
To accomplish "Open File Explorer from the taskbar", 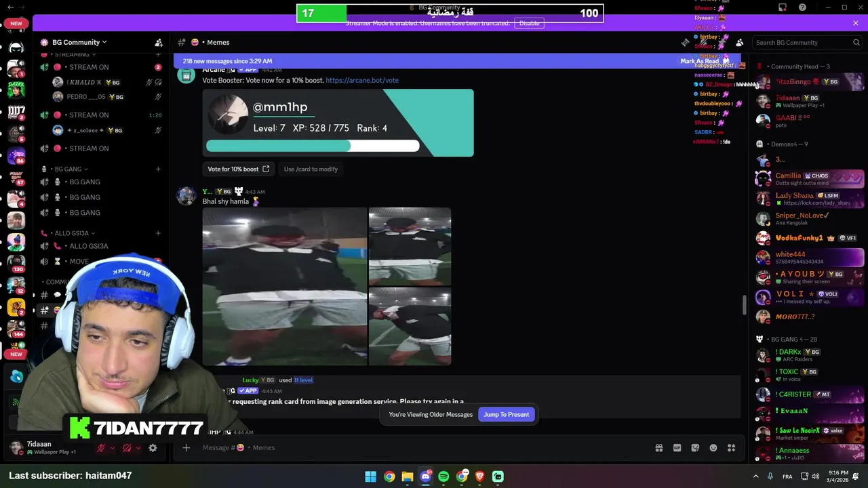I will 407,476.
